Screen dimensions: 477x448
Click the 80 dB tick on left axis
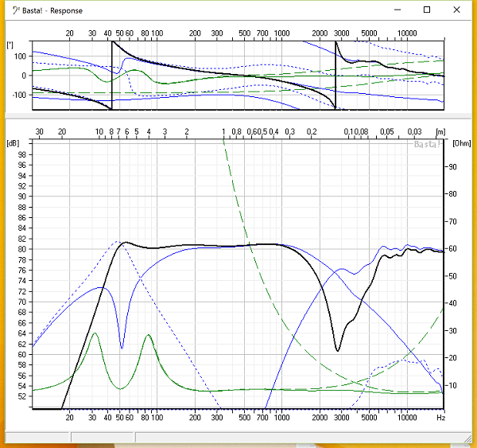pos(21,249)
